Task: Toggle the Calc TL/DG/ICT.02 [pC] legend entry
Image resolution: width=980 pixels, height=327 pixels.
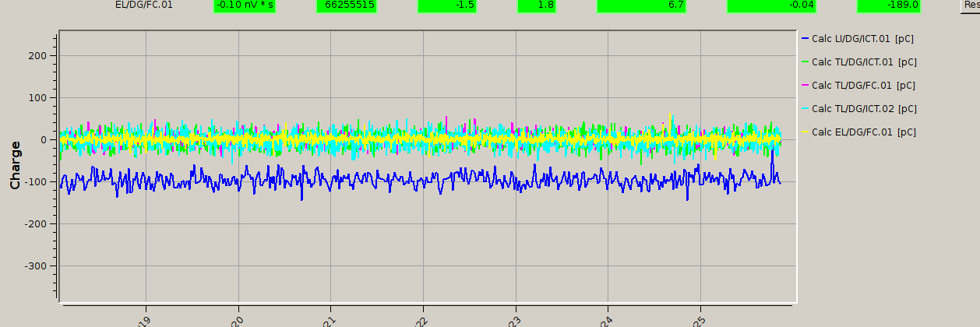Action: [862, 109]
